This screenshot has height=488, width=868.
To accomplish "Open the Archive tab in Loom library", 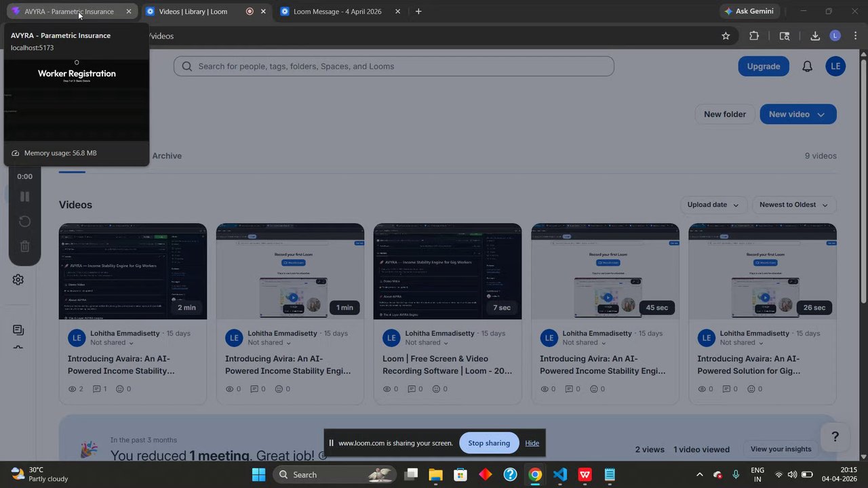I will (167, 156).
